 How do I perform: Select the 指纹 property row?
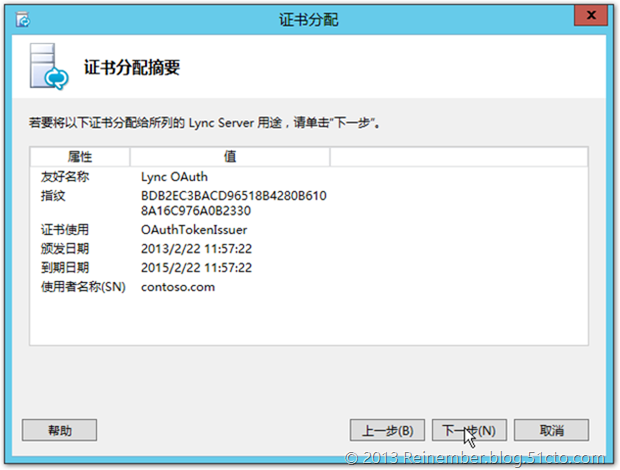(x=52, y=194)
